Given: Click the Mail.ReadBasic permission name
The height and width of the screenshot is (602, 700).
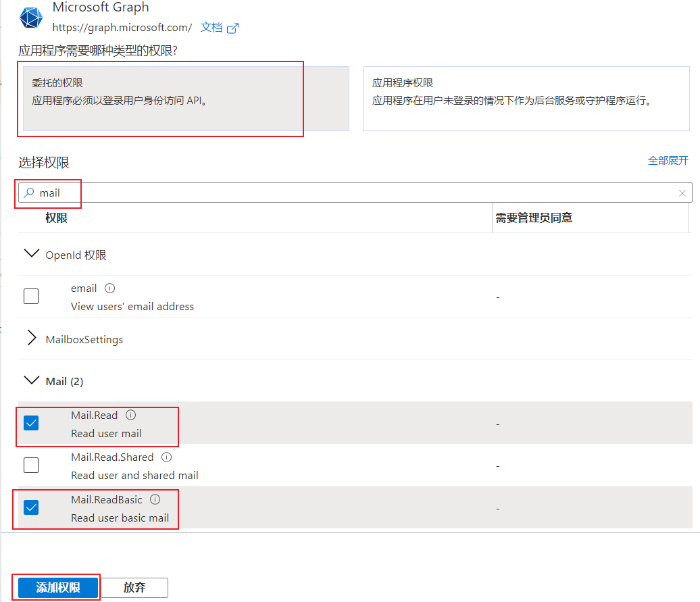Looking at the screenshot, I should pos(107,499).
